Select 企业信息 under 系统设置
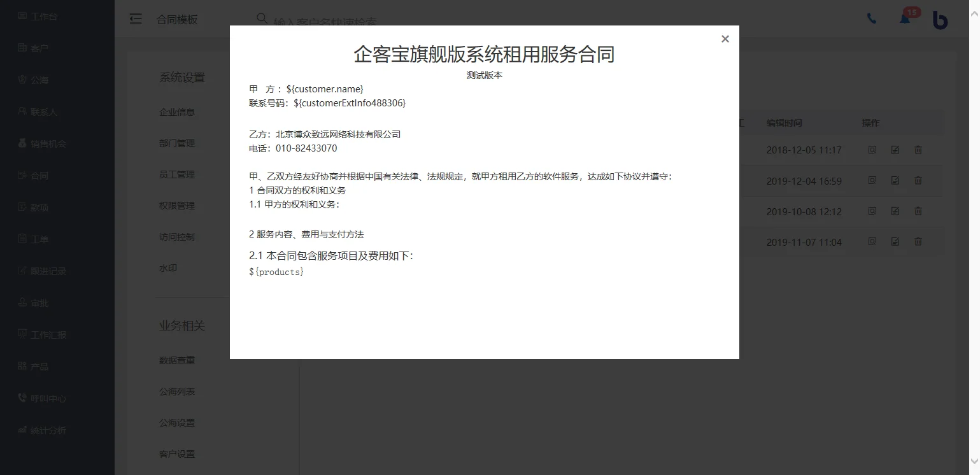Image resolution: width=980 pixels, height=475 pixels. coord(177,112)
